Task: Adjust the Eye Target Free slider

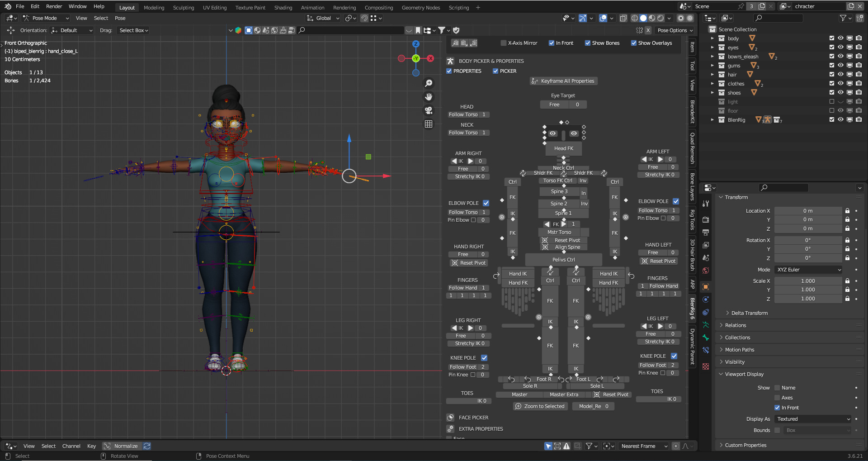Action: coord(563,105)
